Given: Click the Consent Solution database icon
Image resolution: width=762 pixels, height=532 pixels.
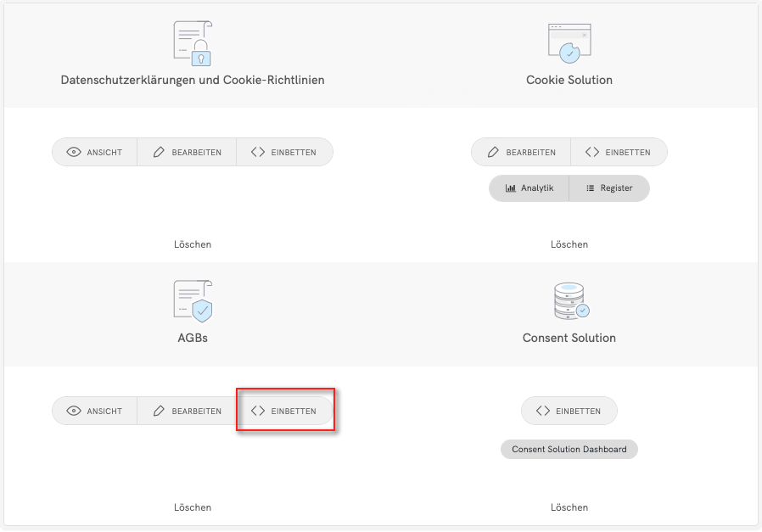Looking at the screenshot, I should pyautogui.click(x=569, y=301).
